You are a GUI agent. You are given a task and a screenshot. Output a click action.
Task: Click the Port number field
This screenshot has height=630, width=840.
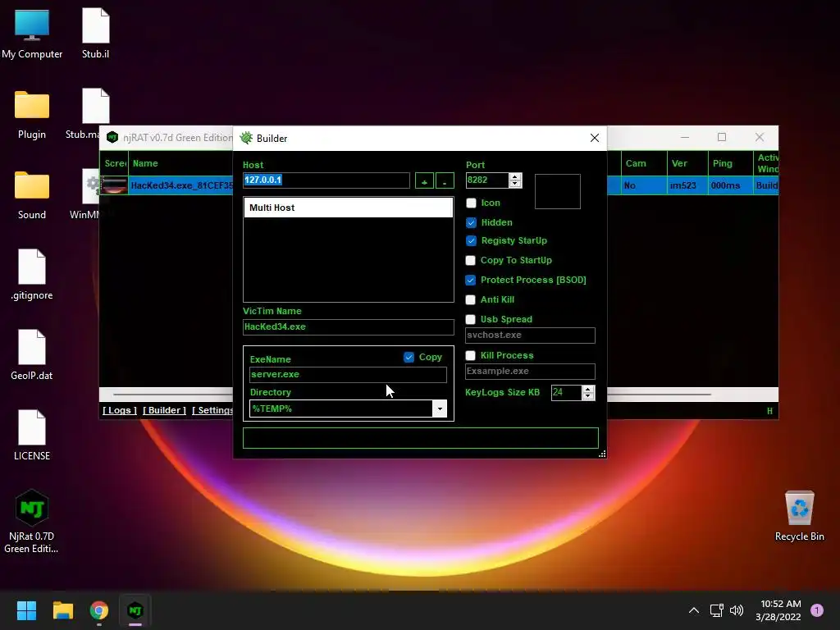(x=487, y=180)
